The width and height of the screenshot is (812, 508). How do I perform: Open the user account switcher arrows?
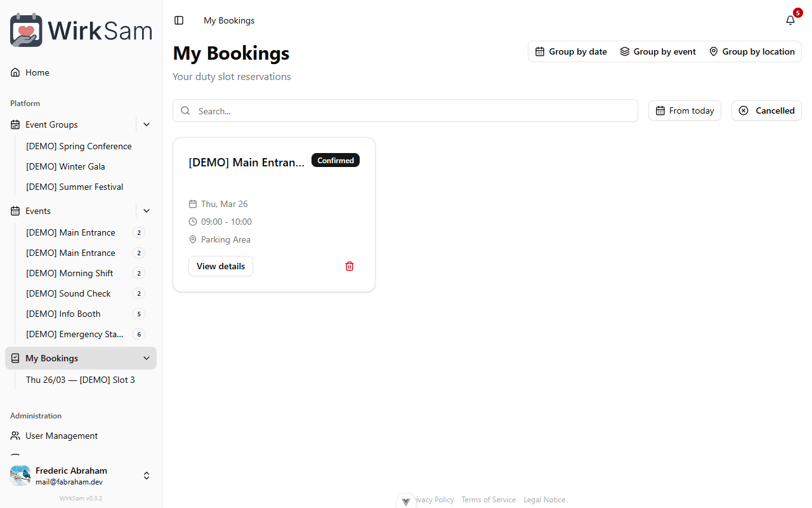pyautogui.click(x=146, y=476)
